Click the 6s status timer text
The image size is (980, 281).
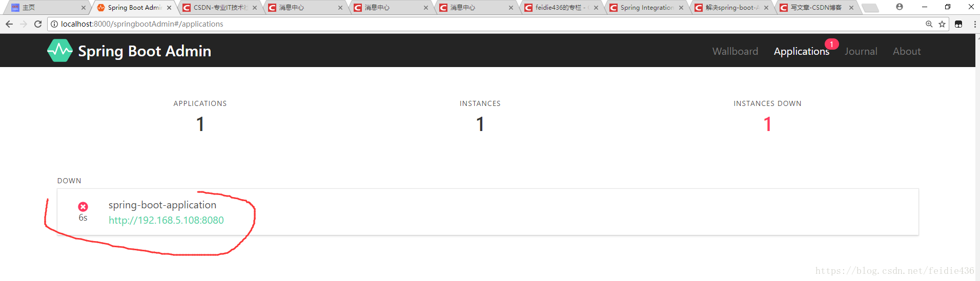tap(83, 218)
